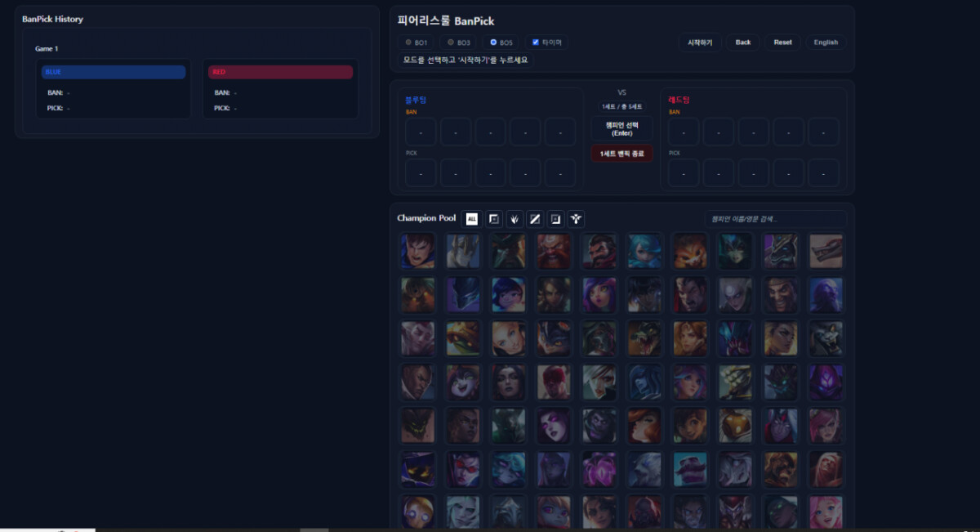End set with 1세트 밴픽 종료 button
This screenshot has width=980, height=532.
click(x=622, y=154)
